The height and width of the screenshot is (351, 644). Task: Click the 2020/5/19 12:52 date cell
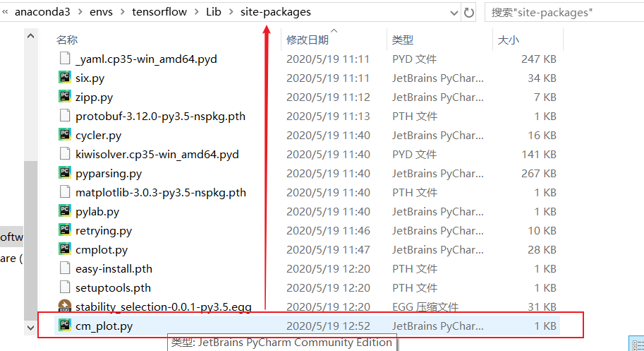point(328,326)
